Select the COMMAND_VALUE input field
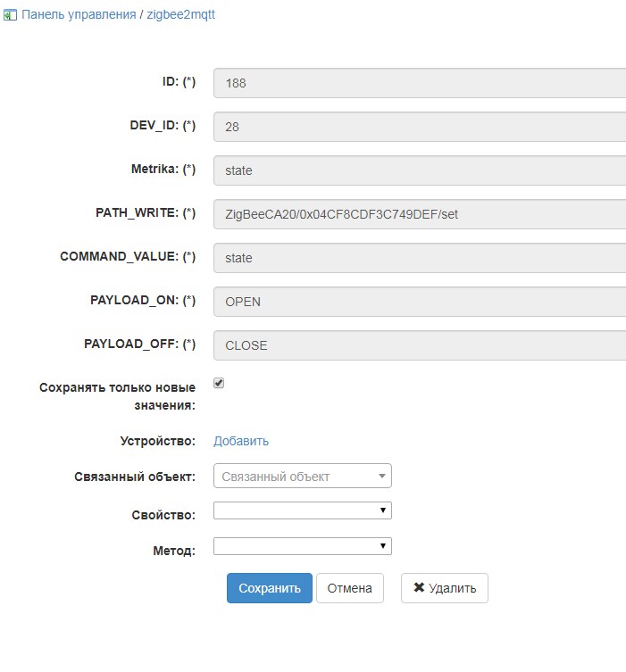626x672 pixels. (x=420, y=258)
